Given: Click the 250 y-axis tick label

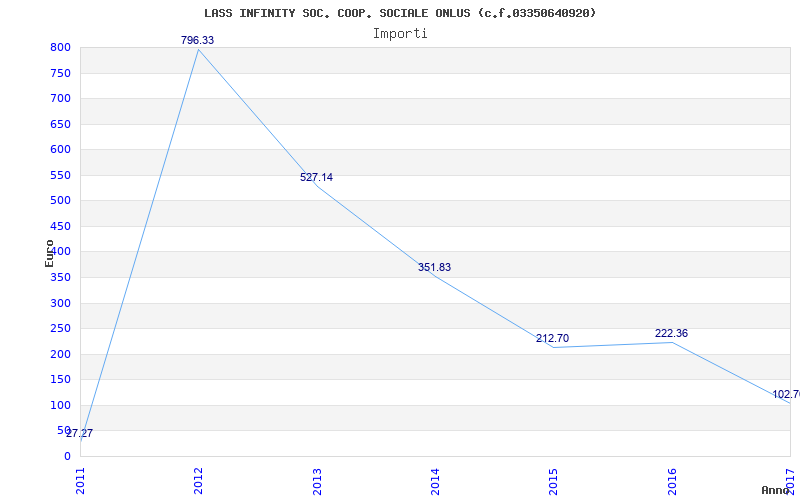Looking at the screenshot, I should click(x=60, y=329).
